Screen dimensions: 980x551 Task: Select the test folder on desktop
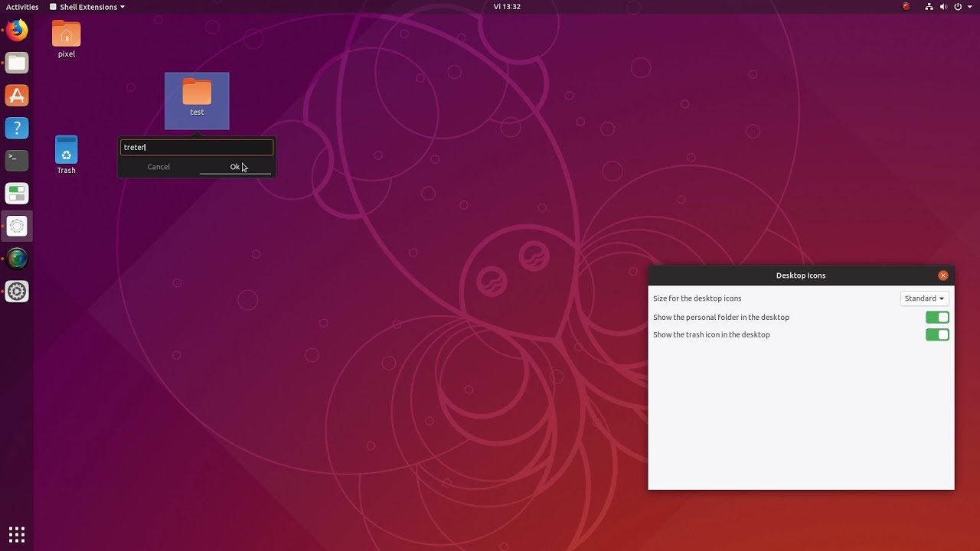coord(197,100)
